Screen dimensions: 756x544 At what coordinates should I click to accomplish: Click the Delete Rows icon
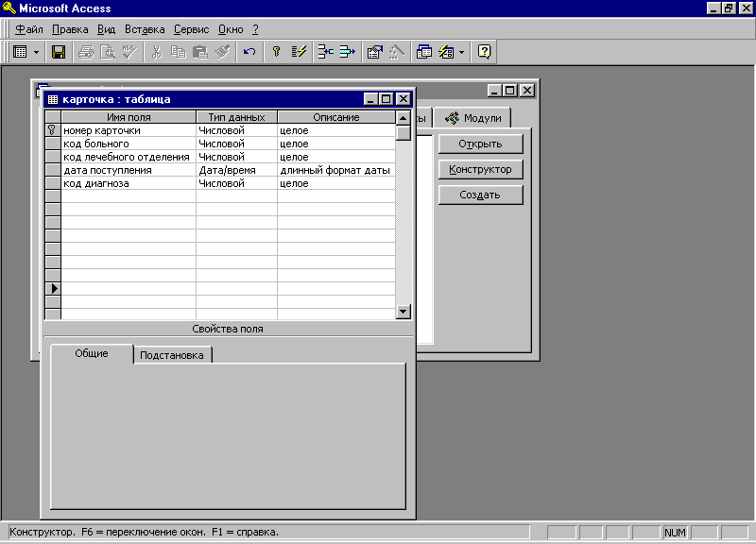347,52
